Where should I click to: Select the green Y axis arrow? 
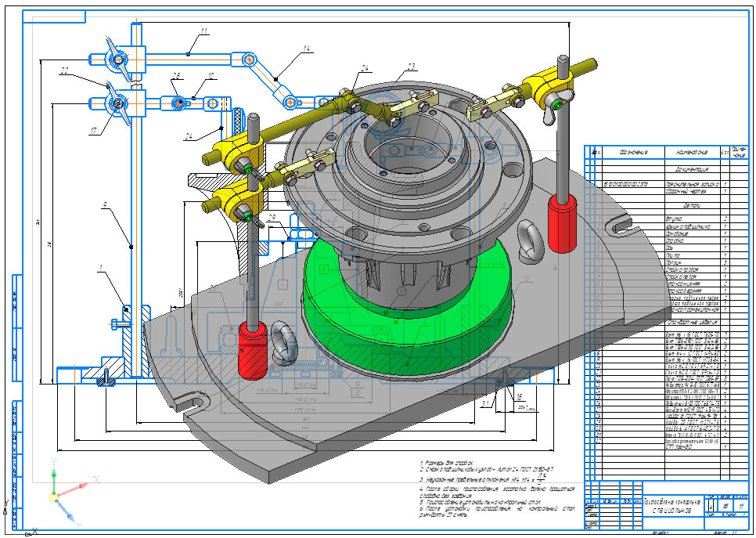pos(53,475)
